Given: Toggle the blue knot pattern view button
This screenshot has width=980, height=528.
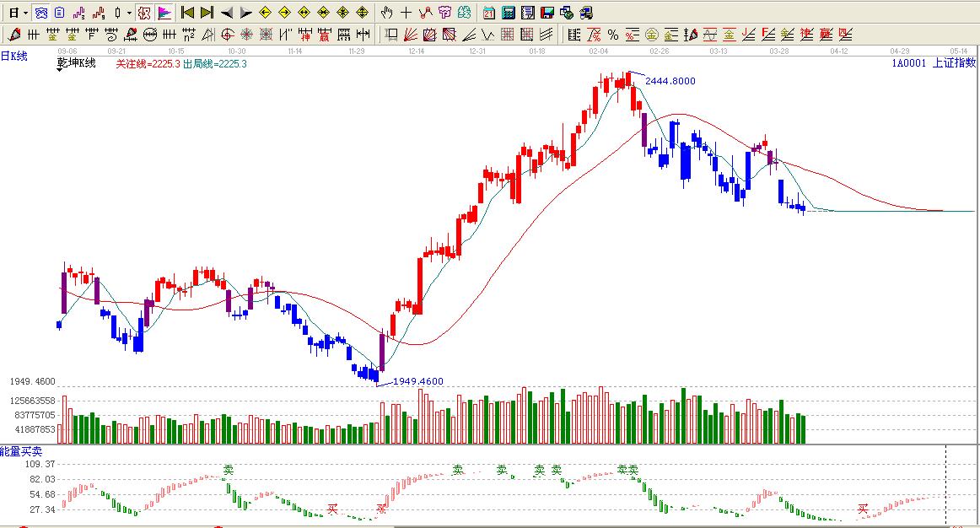Looking at the screenshot, I should pyautogui.click(x=40, y=13).
